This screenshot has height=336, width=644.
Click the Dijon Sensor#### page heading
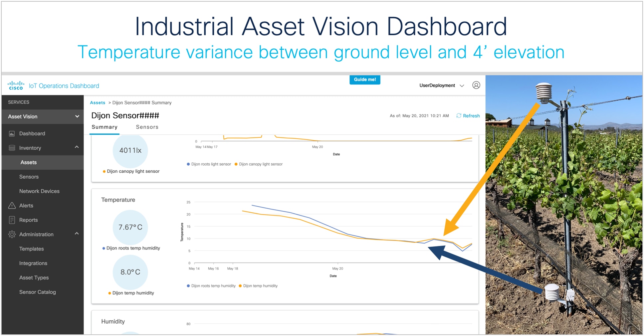[125, 115]
